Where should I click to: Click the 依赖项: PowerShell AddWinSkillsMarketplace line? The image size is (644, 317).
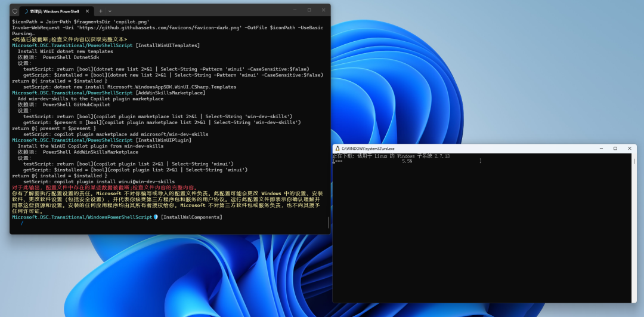point(78,152)
